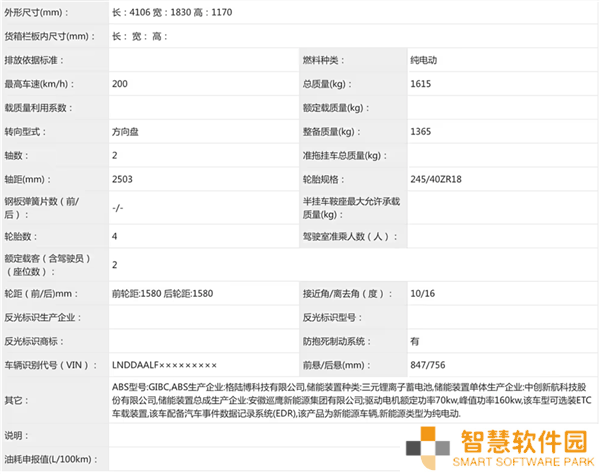The image size is (600, 474).
Task: Click the 排放依据标准 label
Action: 34,60
